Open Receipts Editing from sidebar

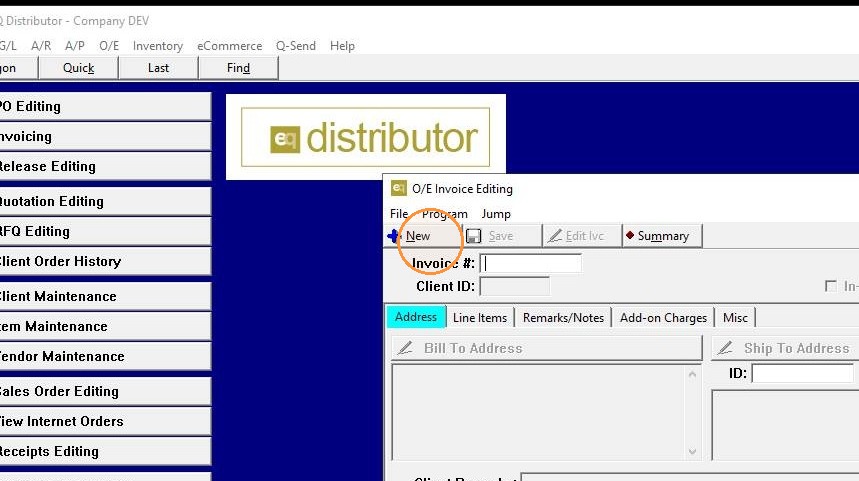pos(104,451)
